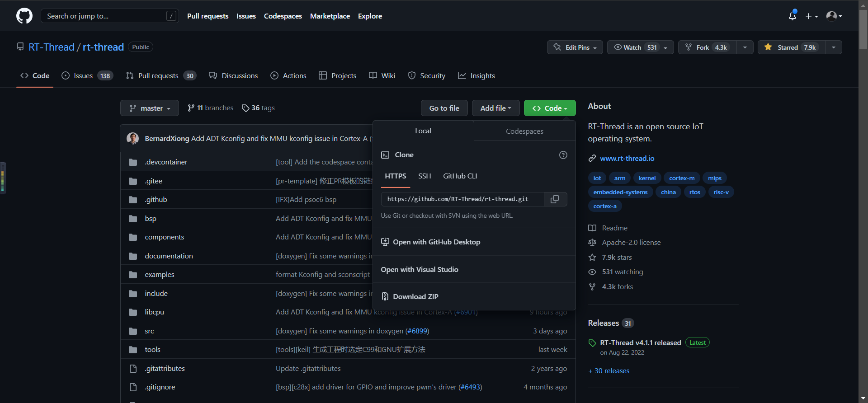This screenshot has width=868, height=403.
Task: Select the src folder icon
Action: point(133,331)
